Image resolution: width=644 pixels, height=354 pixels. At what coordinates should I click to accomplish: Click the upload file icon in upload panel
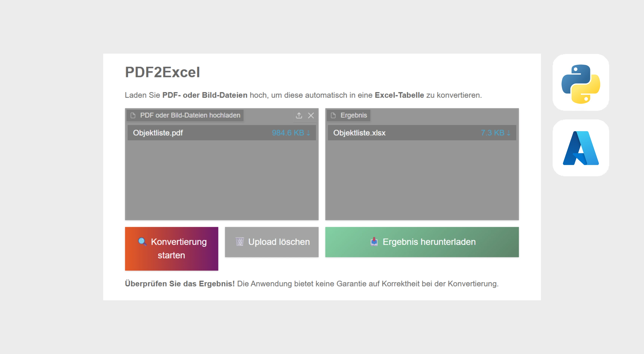(299, 115)
